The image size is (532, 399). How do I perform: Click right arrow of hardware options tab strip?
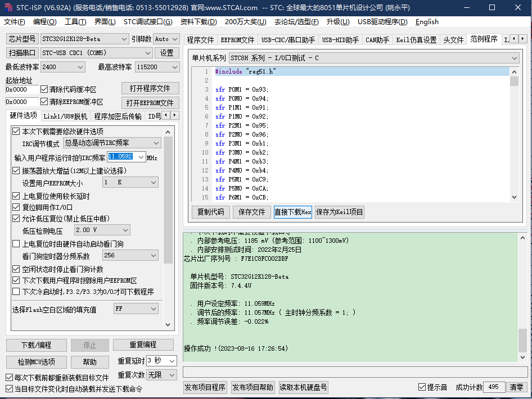pos(174,115)
